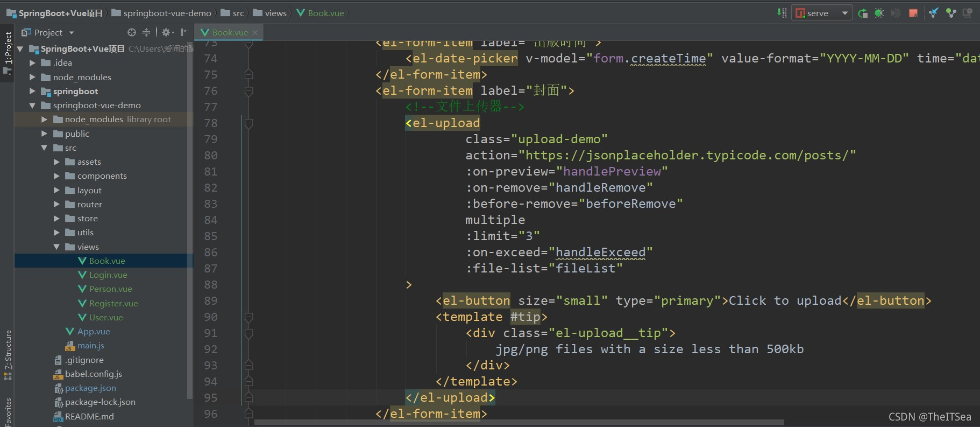Toggle the 1: Project tool window tab
This screenshot has height=427, width=980.
coord(8,52)
